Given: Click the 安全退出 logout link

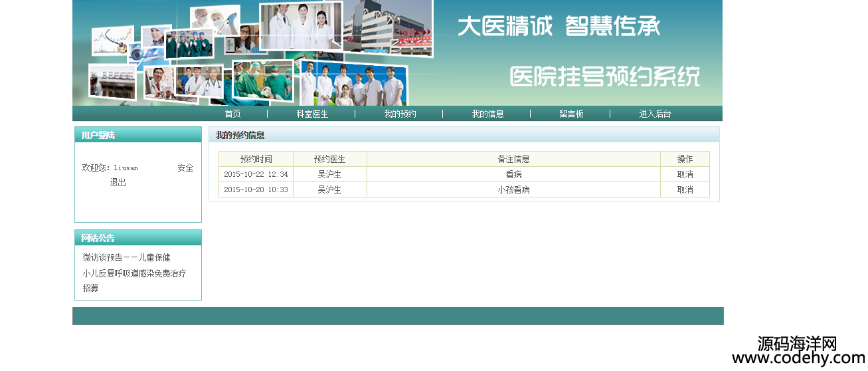Looking at the screenshot, I should point(185,168).
